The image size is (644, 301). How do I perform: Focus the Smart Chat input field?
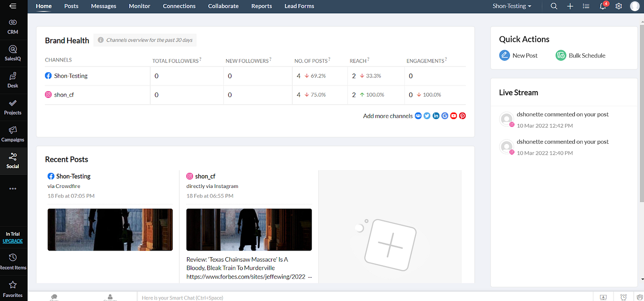tap(364, 297)
